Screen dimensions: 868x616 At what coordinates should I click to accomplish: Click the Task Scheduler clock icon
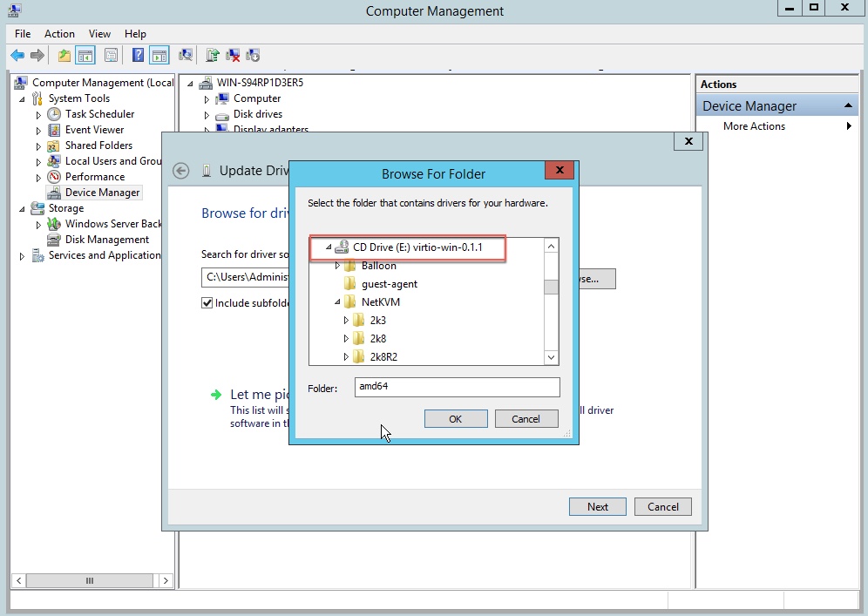point(54,114)
